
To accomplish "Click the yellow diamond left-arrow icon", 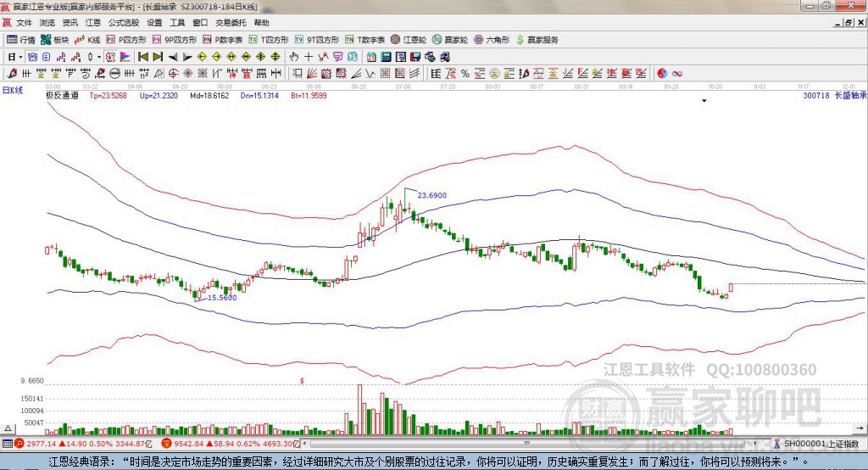I will [x=202, y=57].
